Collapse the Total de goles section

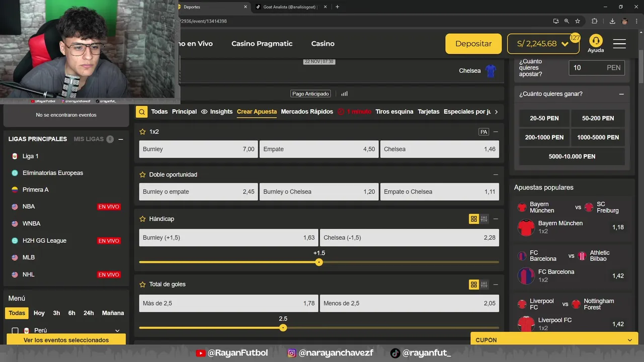tap(496, 285)
